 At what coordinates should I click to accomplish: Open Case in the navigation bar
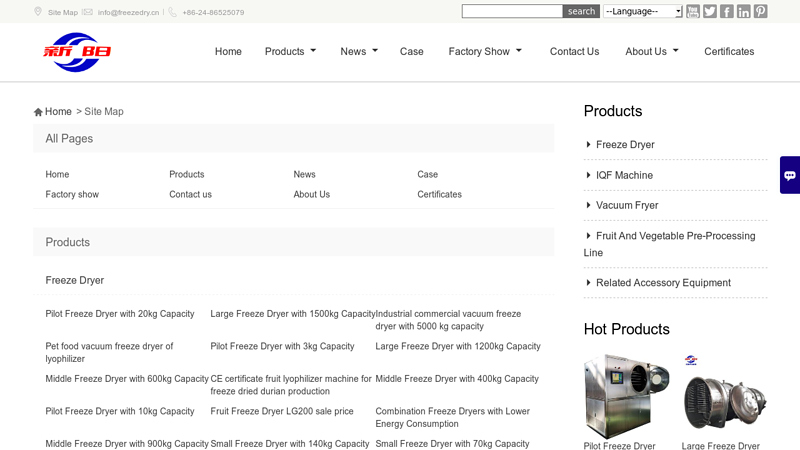412,52
